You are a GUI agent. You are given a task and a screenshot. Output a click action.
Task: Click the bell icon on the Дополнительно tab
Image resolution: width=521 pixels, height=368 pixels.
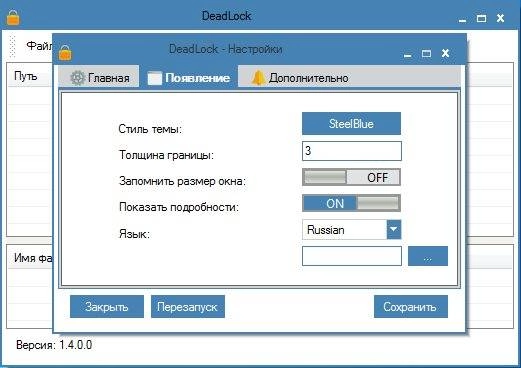[x=258, y=78]
